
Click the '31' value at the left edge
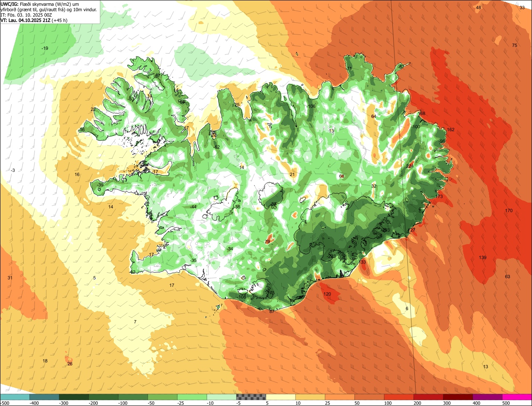click(x=10, y=278)
